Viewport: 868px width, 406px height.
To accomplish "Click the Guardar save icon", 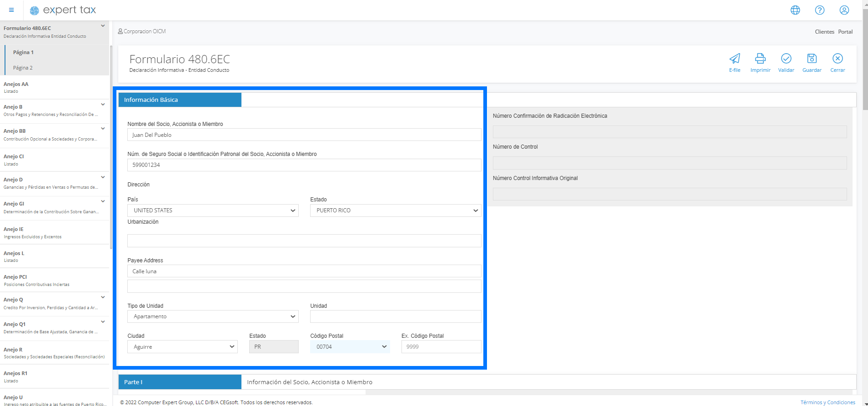I will [x=812, y=59].
